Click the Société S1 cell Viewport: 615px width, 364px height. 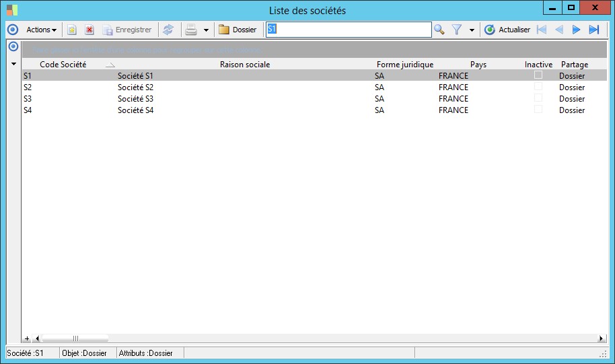pos(135,76)
